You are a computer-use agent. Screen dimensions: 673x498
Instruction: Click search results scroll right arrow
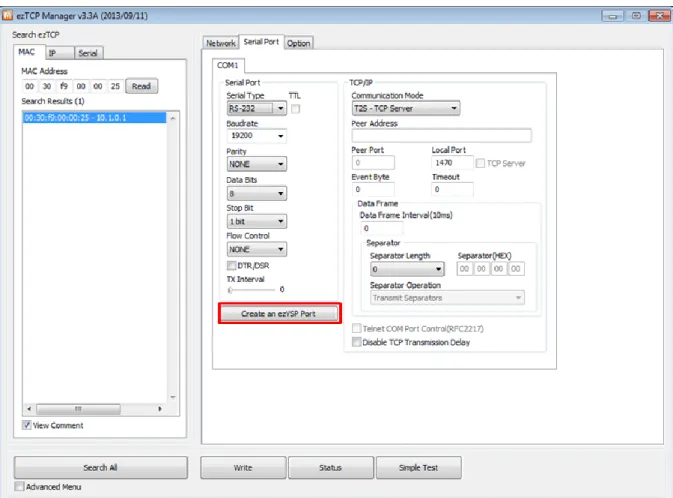point(160,409)
